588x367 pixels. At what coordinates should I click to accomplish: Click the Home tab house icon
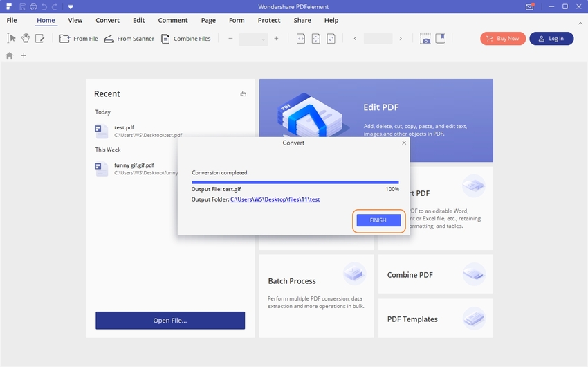tap(10, 55)
